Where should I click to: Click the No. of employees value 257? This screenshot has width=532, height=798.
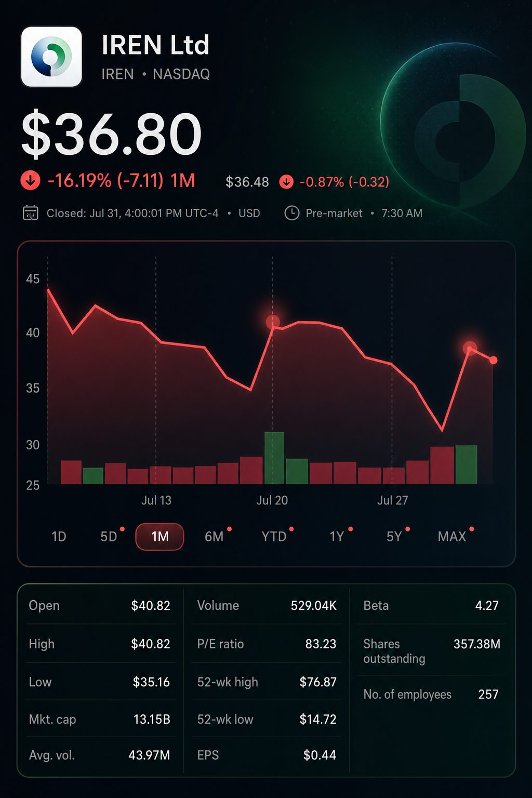coord(488,694)
